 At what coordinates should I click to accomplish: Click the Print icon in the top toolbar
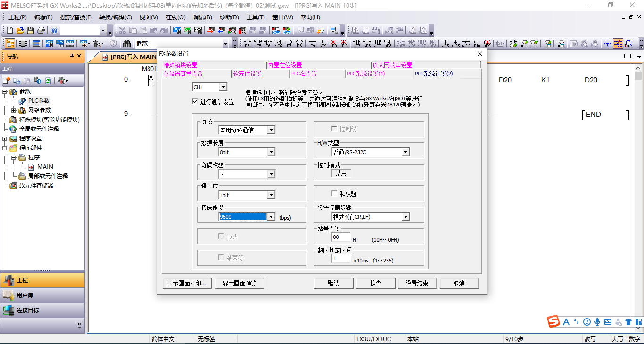[41, 31]
